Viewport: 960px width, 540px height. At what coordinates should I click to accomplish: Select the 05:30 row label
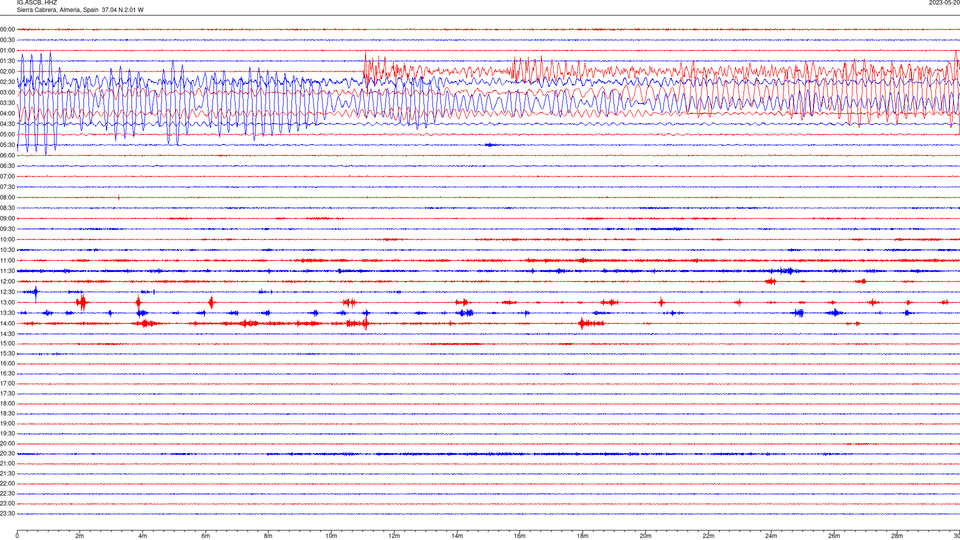7,145
